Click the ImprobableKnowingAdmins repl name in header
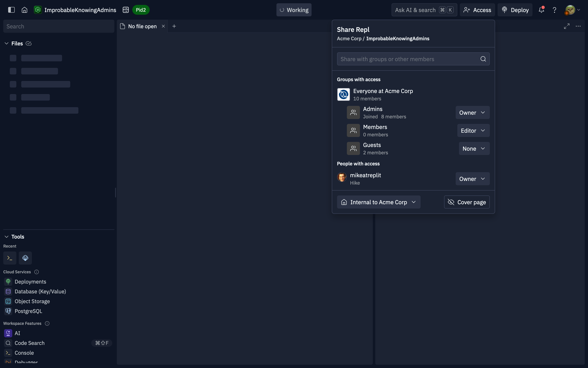 point(80,10)
